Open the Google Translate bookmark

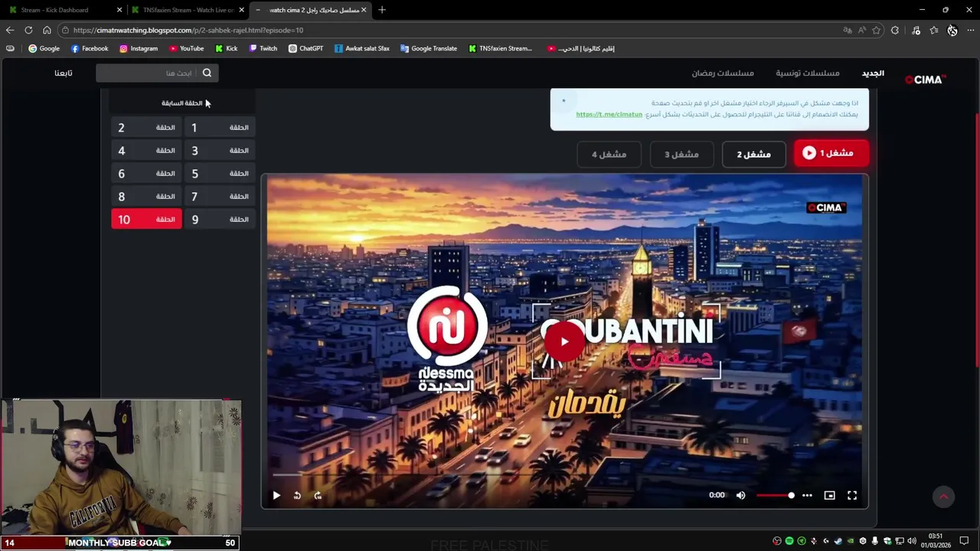pyautogui.click(x=428, y=48)
